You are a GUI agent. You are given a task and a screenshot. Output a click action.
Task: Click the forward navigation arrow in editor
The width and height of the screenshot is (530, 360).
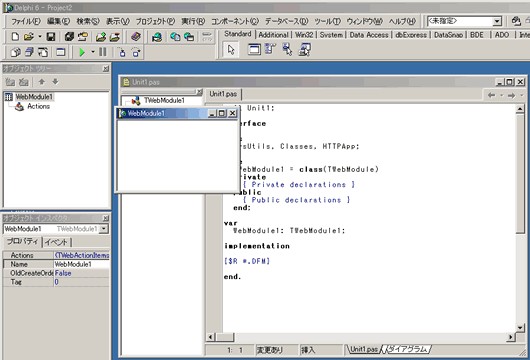511,96
